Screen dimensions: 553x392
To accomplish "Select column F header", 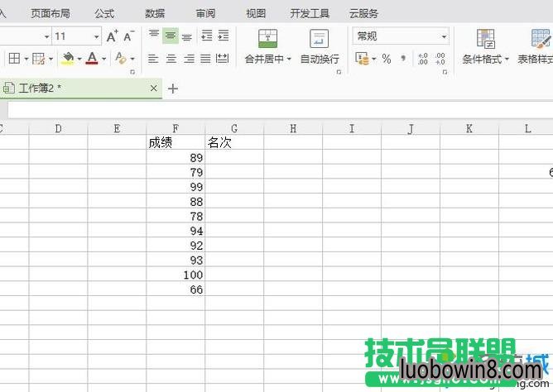I will tap(176, 128).
